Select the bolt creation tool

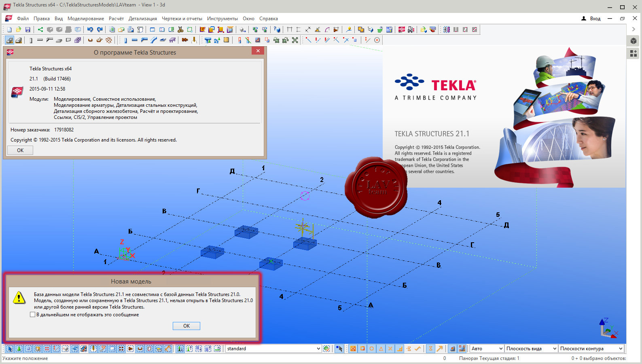(x=185, y=40)
